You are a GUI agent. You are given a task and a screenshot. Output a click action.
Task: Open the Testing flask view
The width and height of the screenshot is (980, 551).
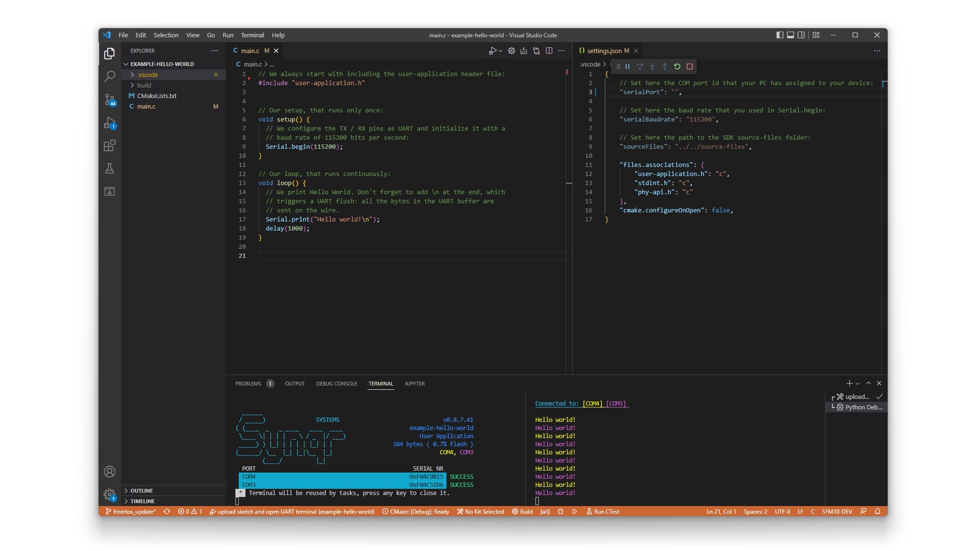point(110,168)
